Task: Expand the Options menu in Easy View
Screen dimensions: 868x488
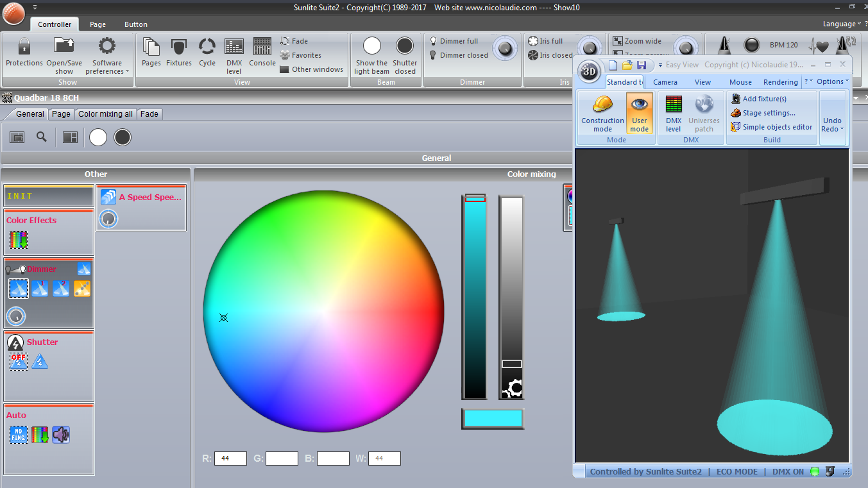Action: 832,81
